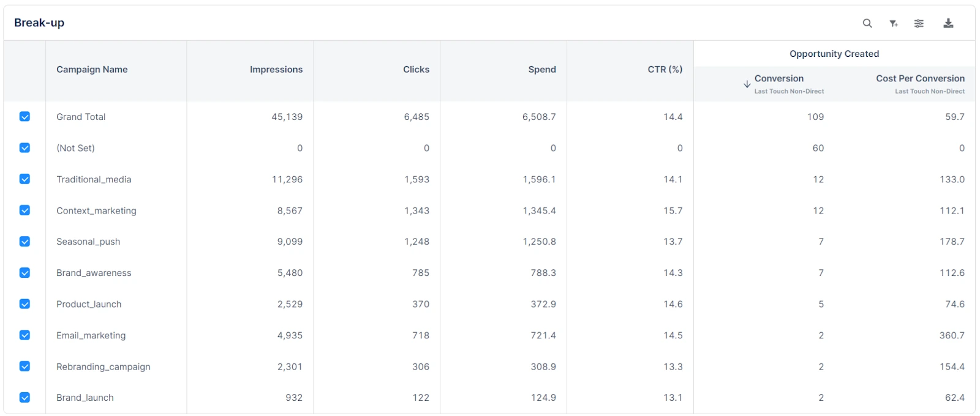Image resolution: width=980 pixels, height=416 pixels.
Task: Add a new filter using funnel icon
Action: coord(894,23)
